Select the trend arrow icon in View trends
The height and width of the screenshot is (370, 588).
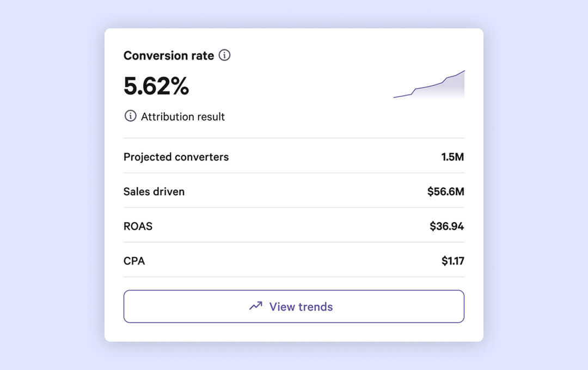pyautogui.click(x=255, y=306)
